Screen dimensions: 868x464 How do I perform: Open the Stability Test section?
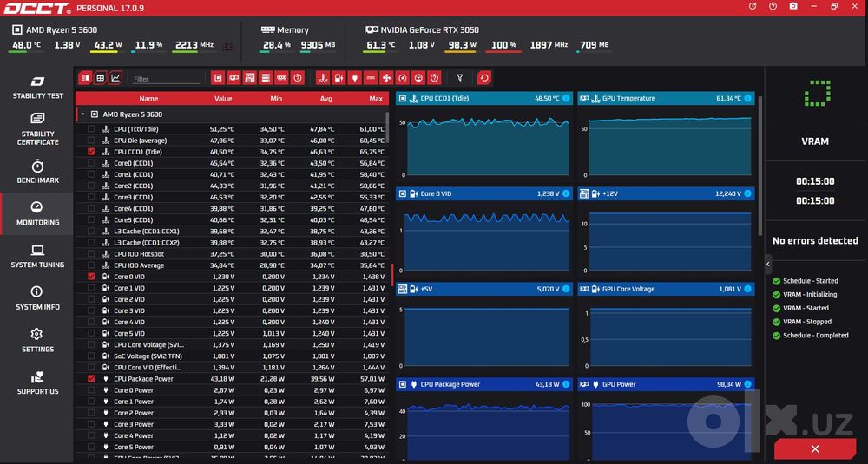[x=37, y=88]
